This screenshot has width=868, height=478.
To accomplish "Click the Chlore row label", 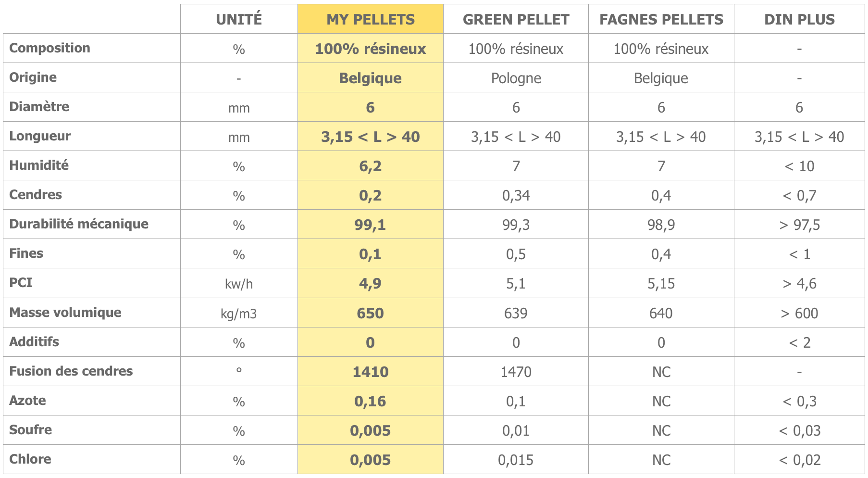I will coord(30,459).
